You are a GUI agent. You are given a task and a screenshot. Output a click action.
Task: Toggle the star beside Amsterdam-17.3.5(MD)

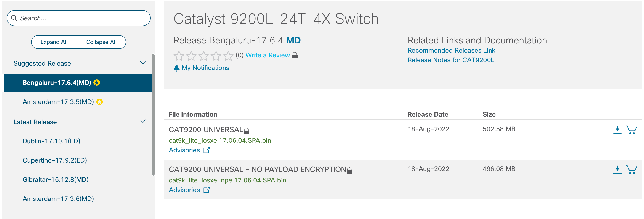[x=99, y=101]
